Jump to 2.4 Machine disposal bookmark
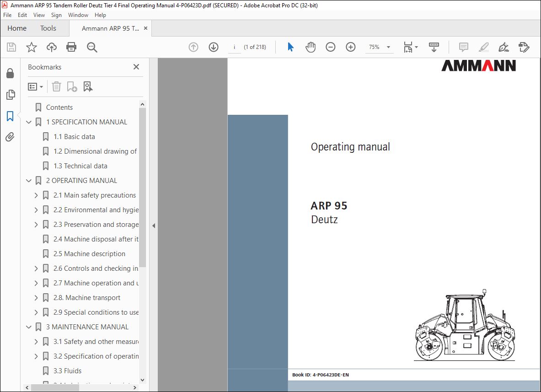The height and width of the screenshot is (392, 541). 96,239
